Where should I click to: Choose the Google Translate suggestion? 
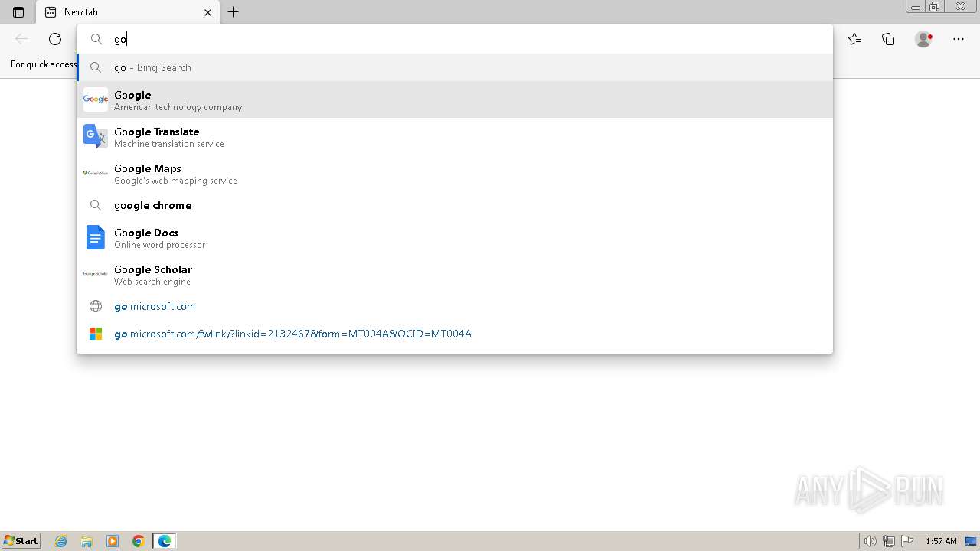tap(455, 136)
